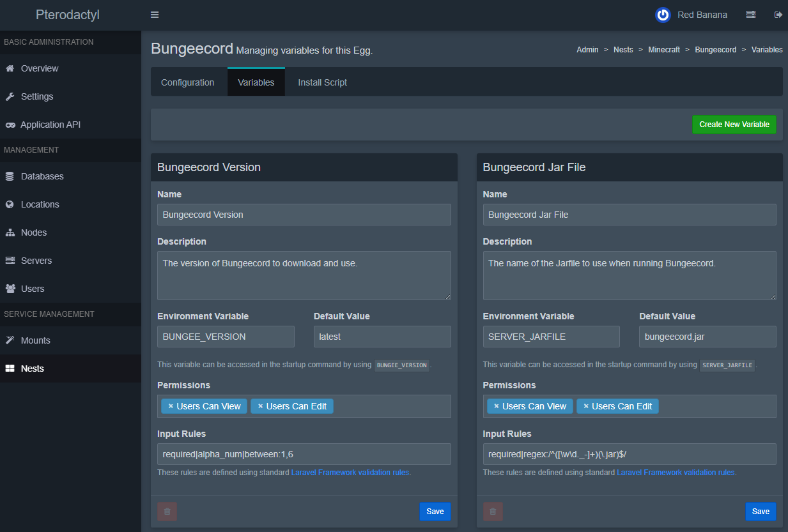Click the gamepad icon beside Application API
Screen dimensions: 788x532
(10, 125)
